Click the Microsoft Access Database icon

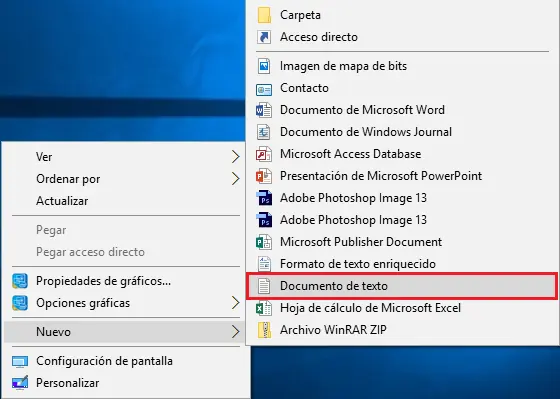click(x=264, y=154)
